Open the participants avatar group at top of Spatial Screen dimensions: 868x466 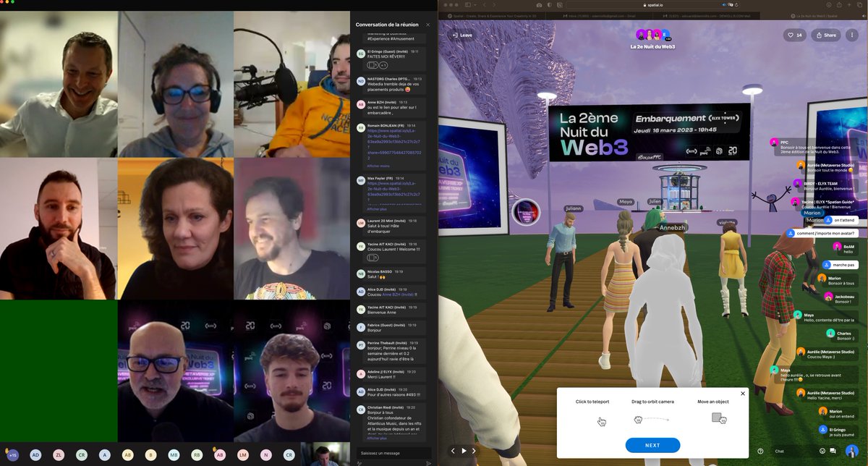tap(653, 35)
